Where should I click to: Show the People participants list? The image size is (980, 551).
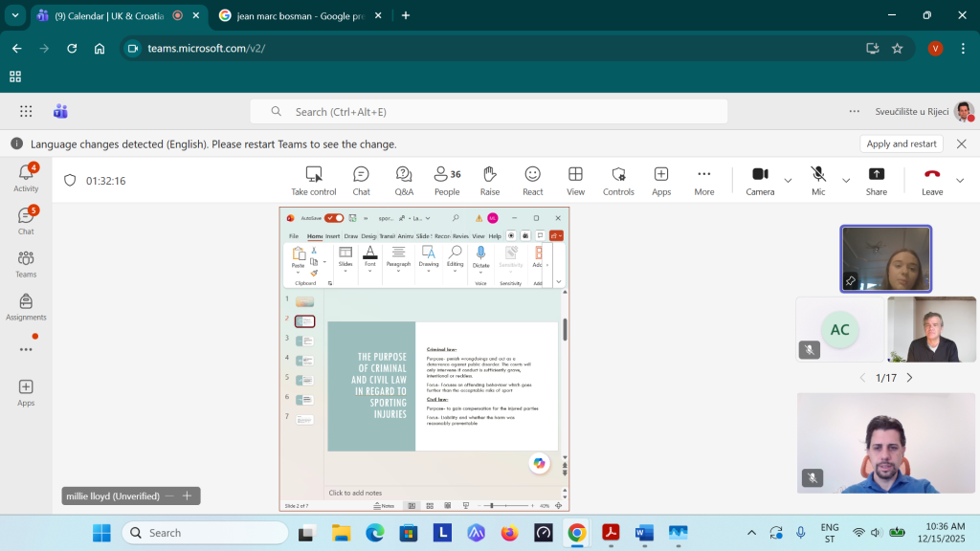pyautogui.click(x=447, y=179)
